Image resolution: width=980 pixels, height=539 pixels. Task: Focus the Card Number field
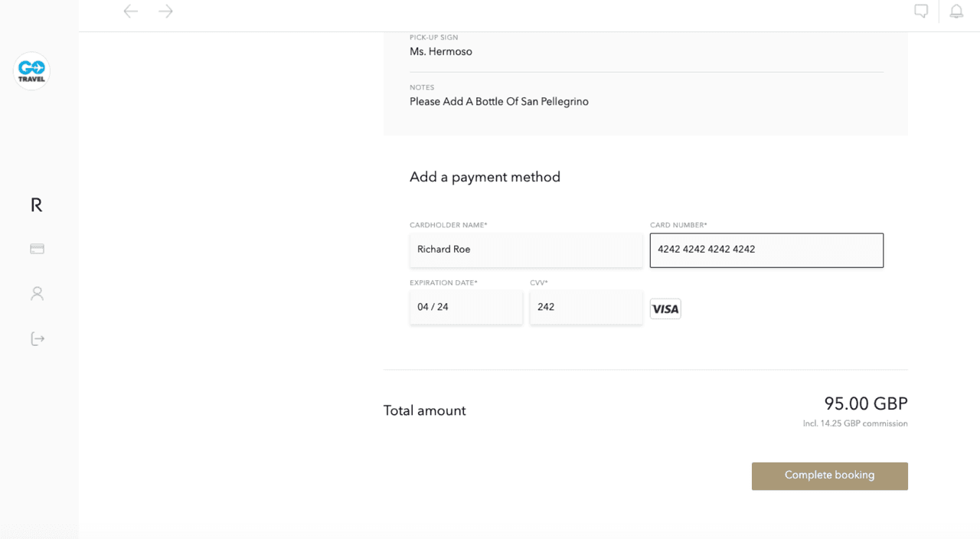766,250
